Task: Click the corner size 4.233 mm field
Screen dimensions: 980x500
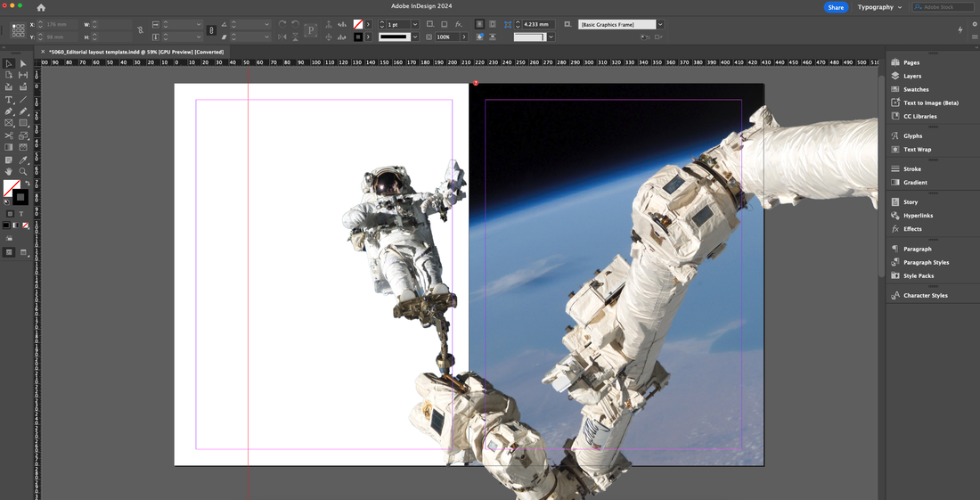Action: coord(538,24)
